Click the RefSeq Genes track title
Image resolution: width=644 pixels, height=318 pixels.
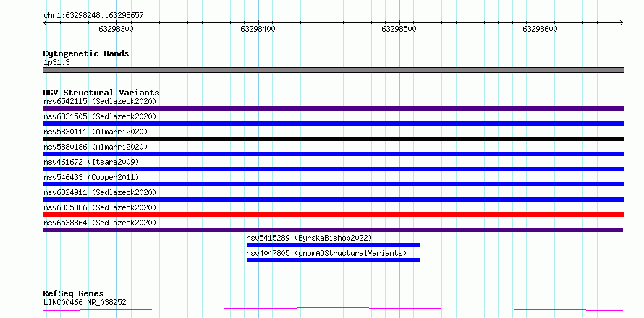click(73, 294)
